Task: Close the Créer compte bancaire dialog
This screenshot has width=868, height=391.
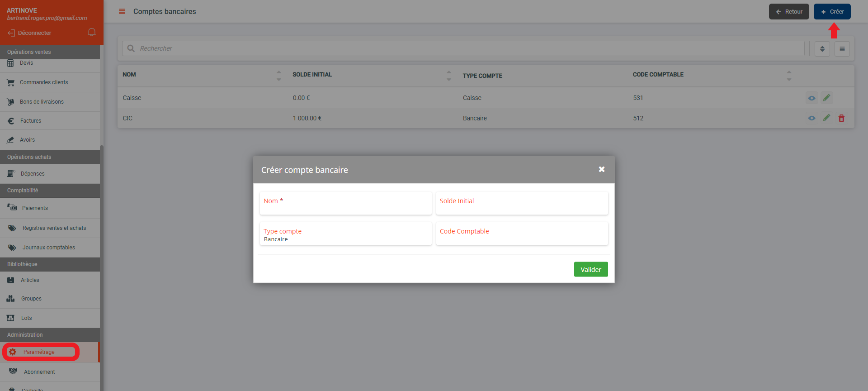Action: (601, 169)
